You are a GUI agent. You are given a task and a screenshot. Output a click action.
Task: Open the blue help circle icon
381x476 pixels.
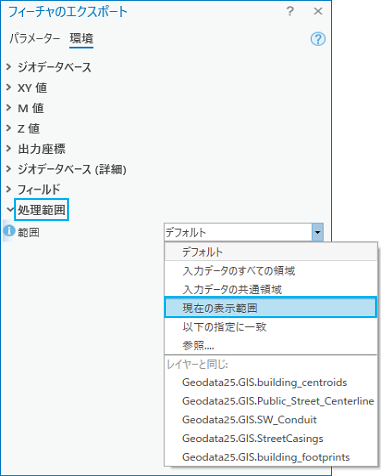[318, 39]
